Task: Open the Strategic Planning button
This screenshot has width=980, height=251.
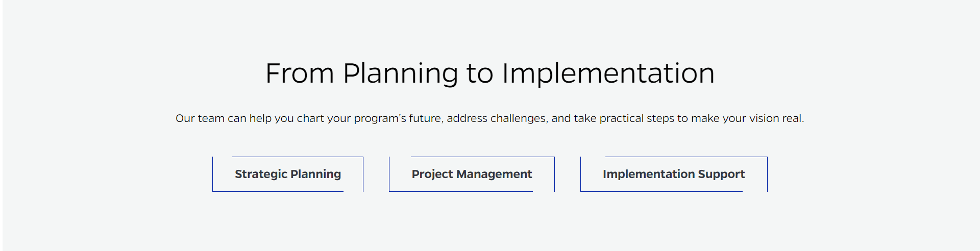Action: pyautogui.click(x=288, y=174)
